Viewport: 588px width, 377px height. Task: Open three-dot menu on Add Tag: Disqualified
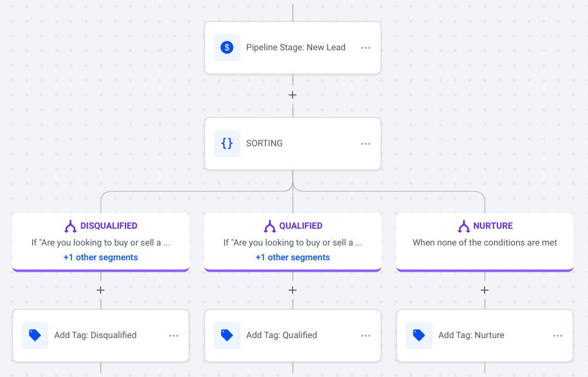tap(174, 335)
